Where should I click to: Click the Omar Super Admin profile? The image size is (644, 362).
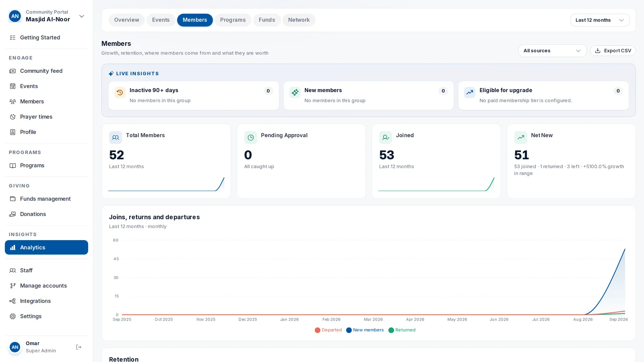(x=40, y=347)
